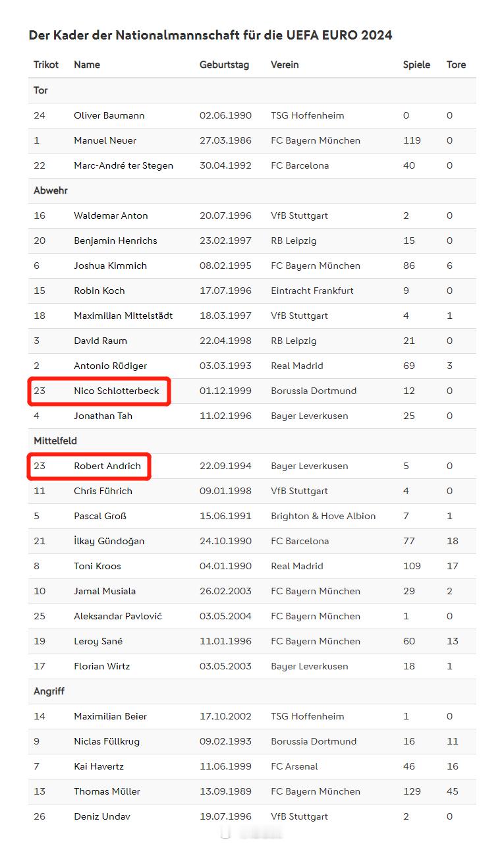Click Kai Havertz's club FC Arsenal
Viewport: 504px width, 844px height.
point(294,766)
